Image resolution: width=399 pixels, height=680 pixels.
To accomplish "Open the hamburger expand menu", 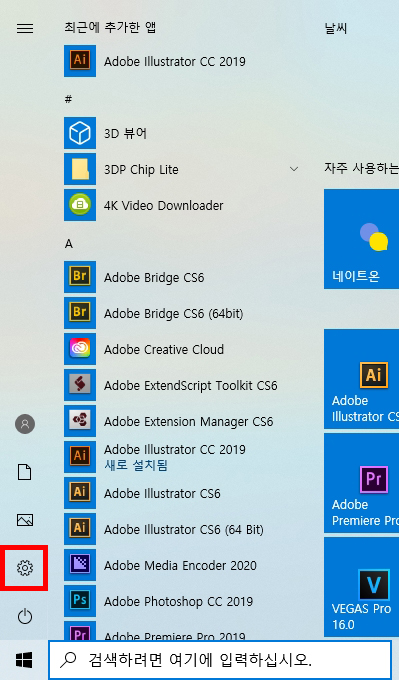I will point(25,28).
